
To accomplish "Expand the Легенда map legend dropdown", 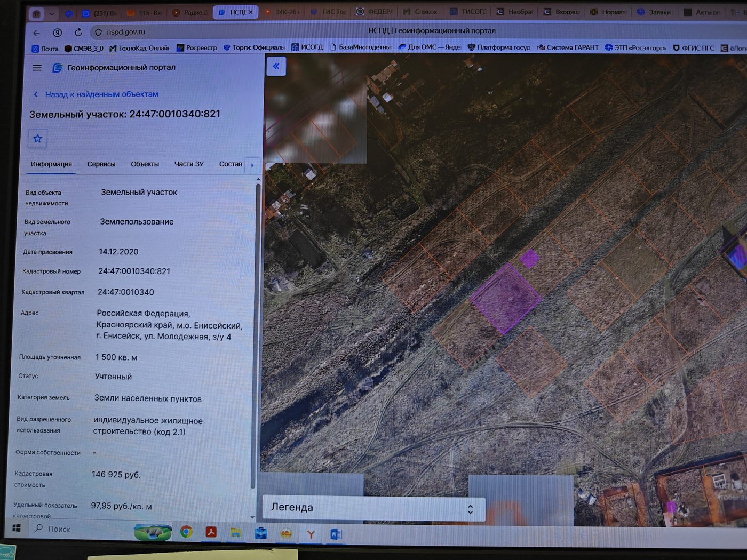I will click(373, 508).
